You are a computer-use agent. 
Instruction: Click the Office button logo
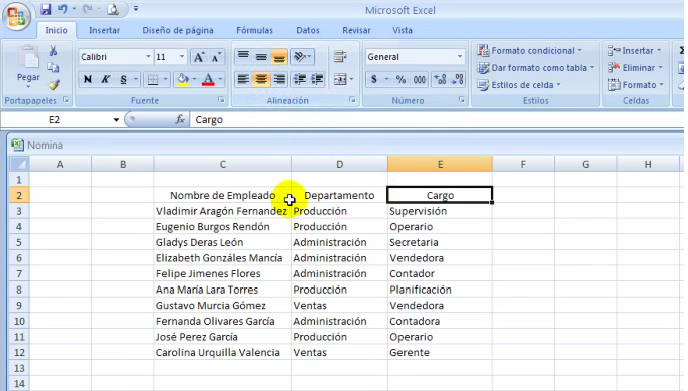click(x=16, y=16)
